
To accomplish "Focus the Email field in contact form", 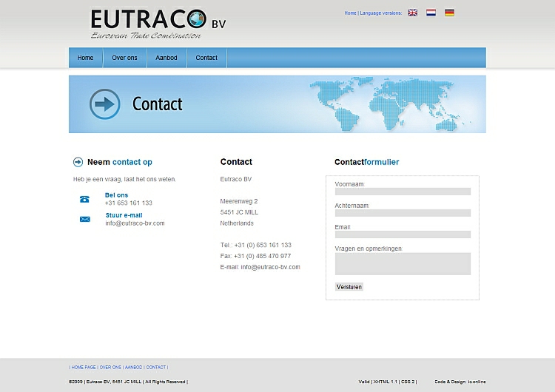I will click(403, 234).
